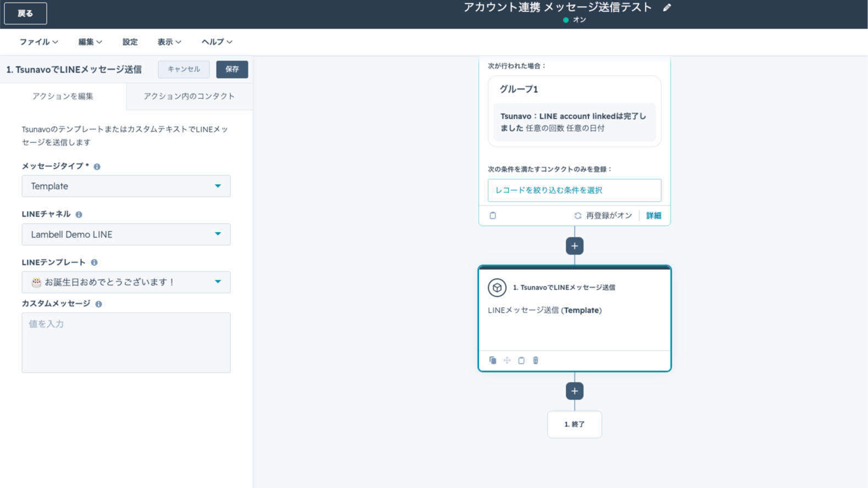
Task: Click the 保存 button
Action: tap(232, 69)
